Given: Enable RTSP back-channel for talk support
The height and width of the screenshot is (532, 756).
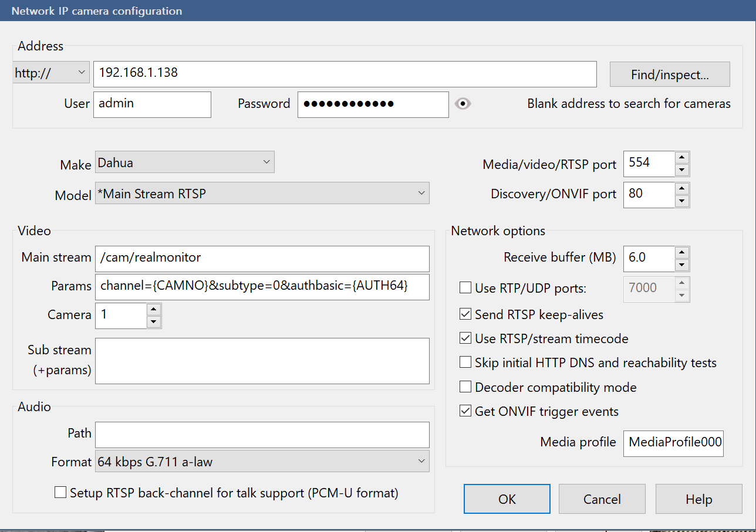Looking at the screenshot, I should tap(60, 493).
